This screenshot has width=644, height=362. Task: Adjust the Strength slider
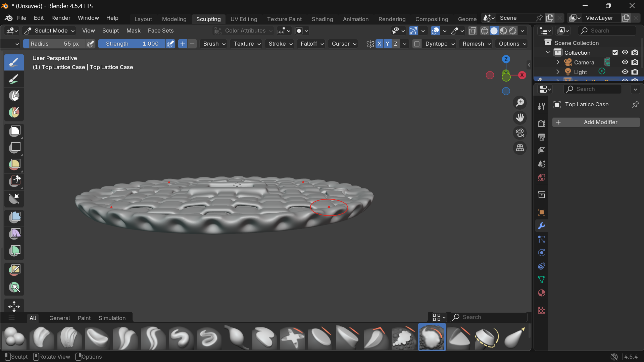(x=132, y=44)
